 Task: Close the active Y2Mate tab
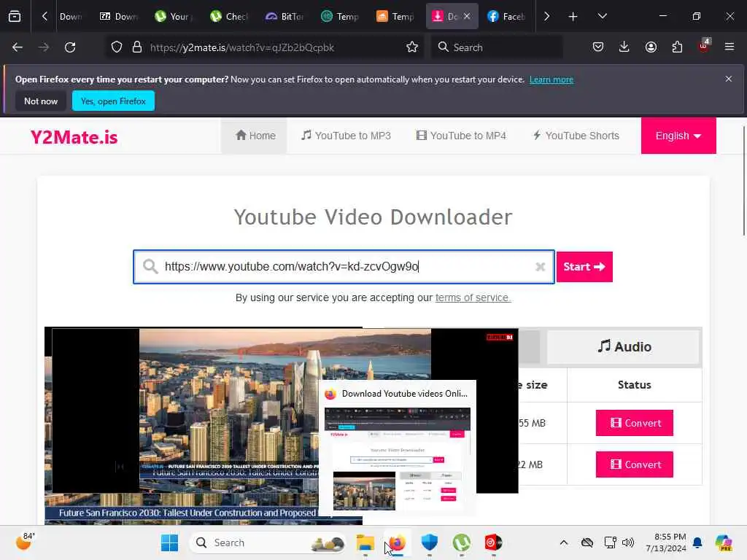click(467, 16)
